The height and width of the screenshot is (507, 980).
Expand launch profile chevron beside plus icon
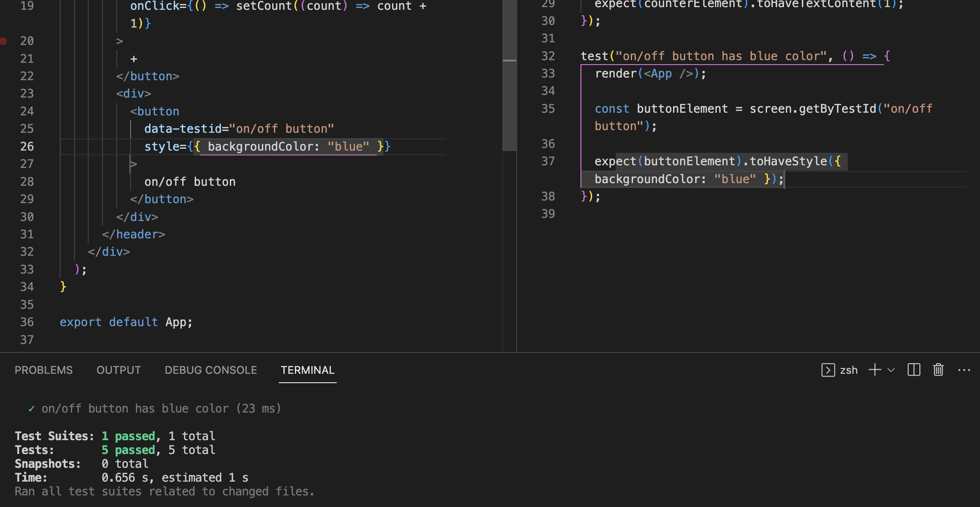point(891,370)
